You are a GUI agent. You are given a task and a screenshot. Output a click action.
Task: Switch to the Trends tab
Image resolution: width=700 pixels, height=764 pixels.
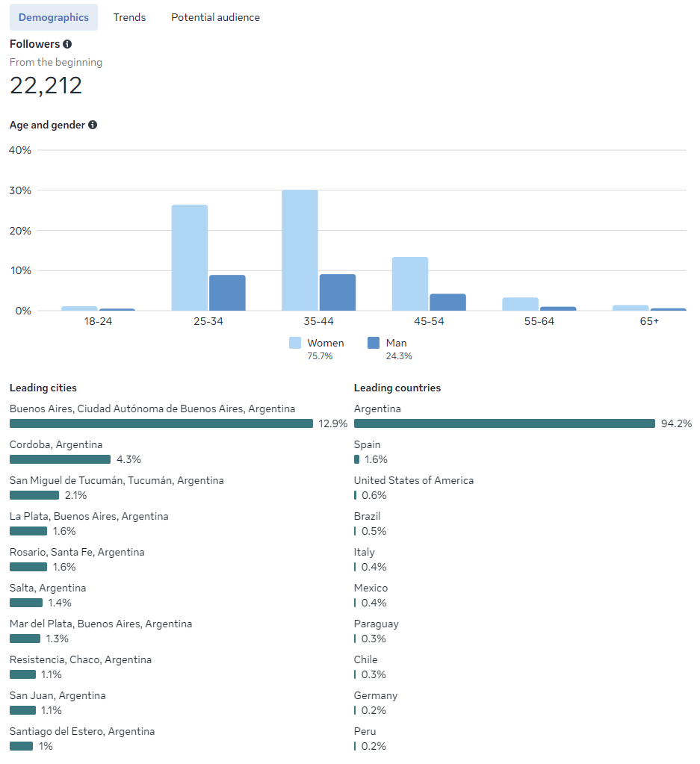[x=129, y=17]
